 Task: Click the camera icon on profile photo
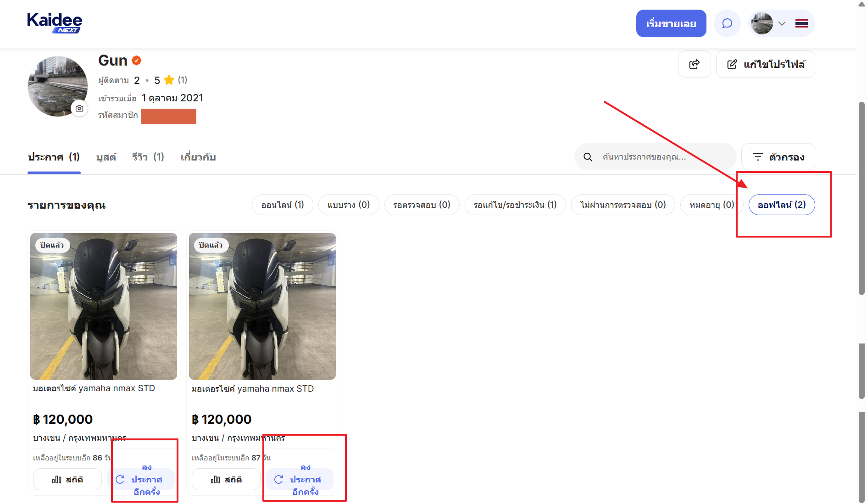click(x=79, y=108)
